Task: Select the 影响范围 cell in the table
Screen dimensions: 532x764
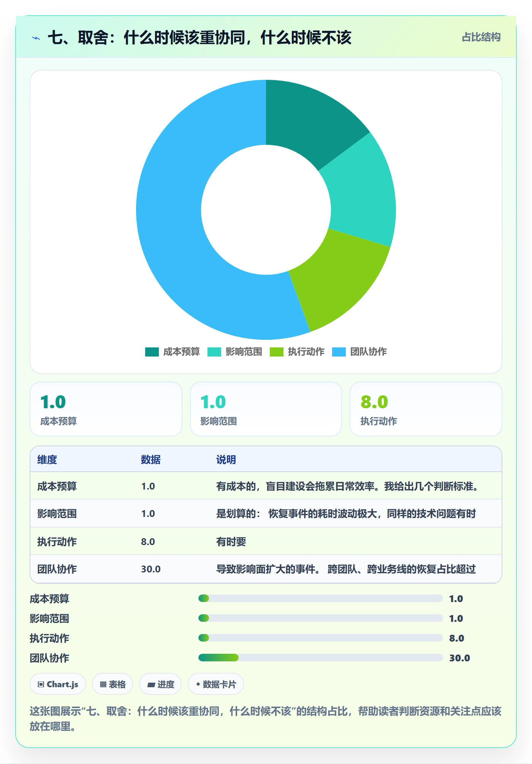Action: click(x=57, y=514)
